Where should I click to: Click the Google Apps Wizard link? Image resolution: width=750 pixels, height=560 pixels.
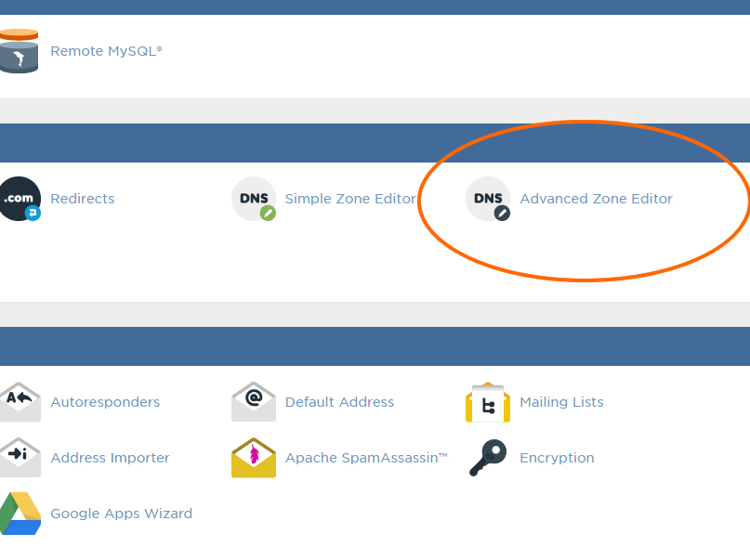(122, 514)
